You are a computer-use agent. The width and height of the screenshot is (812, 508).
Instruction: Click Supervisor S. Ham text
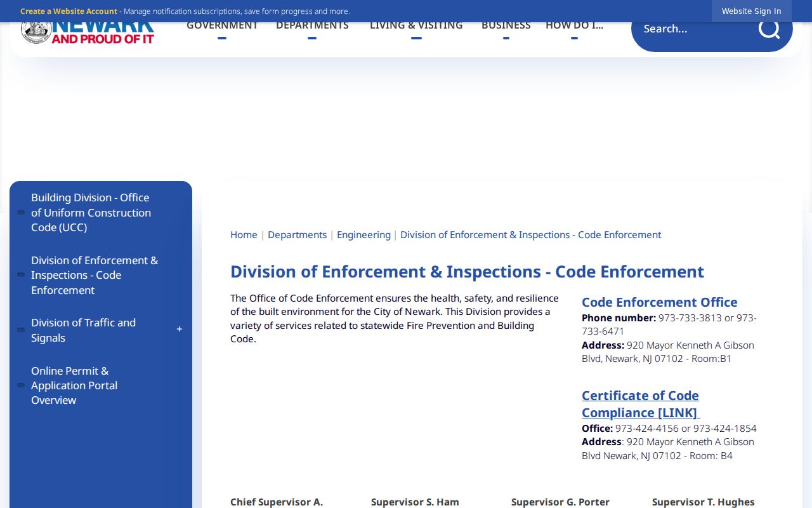click(x=415, y=502)
